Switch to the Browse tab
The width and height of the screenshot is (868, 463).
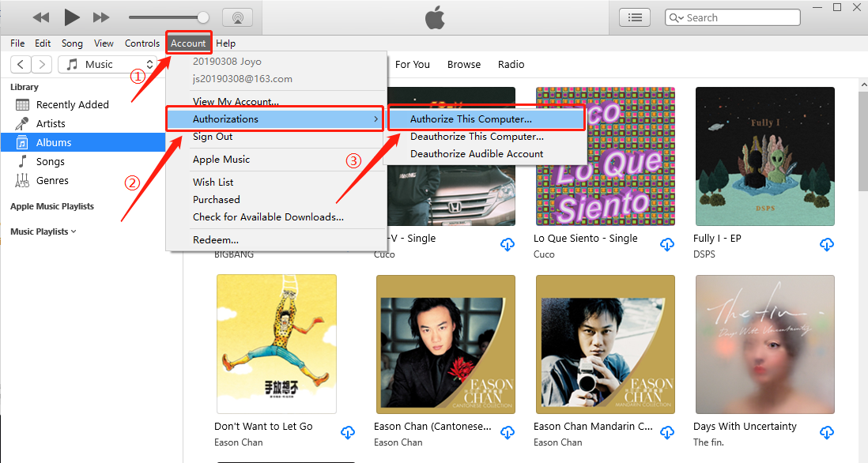click(464, 64)
